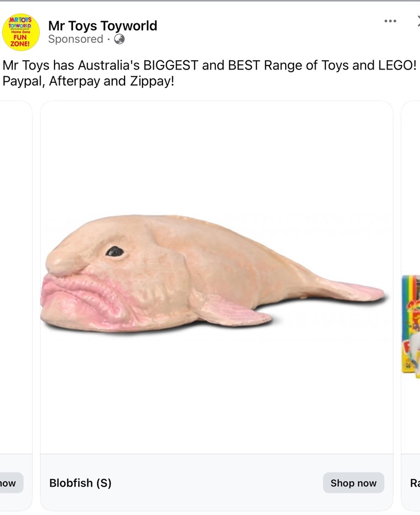Click Shop now for the Blobfish

point(353,483)
